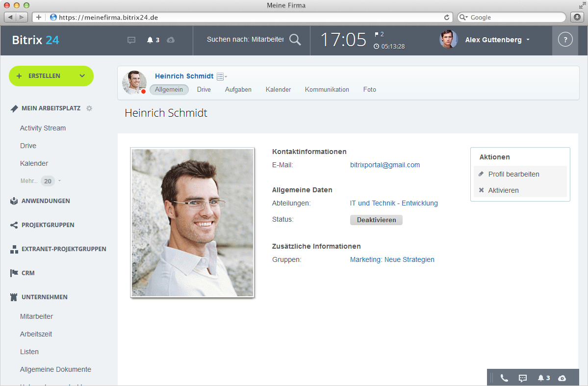Click Profil bearbeiten action
The height and width of the screenshot is (386, 588).
pyautogui.click(x=513, y=174)
